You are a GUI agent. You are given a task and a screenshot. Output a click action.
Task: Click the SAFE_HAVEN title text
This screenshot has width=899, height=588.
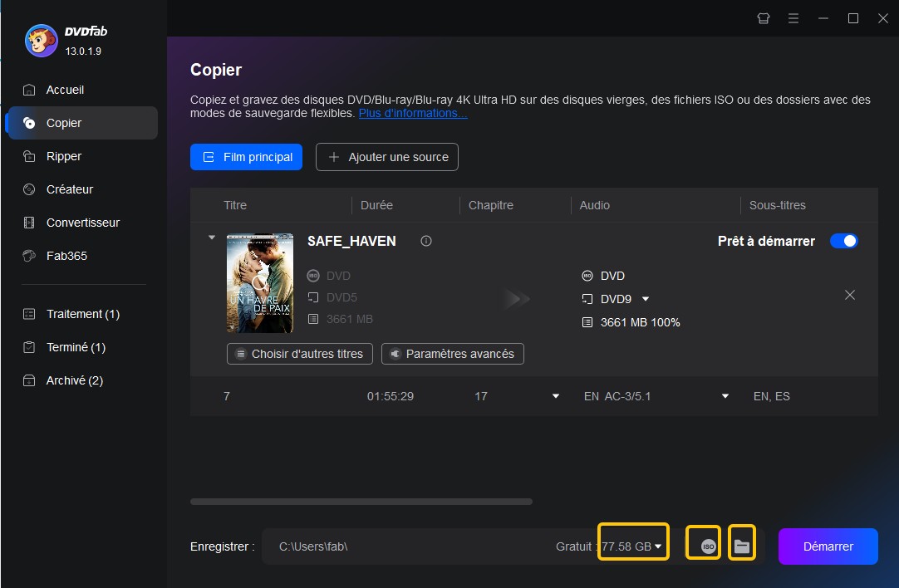pyautogui.click(x=351, y=242)
